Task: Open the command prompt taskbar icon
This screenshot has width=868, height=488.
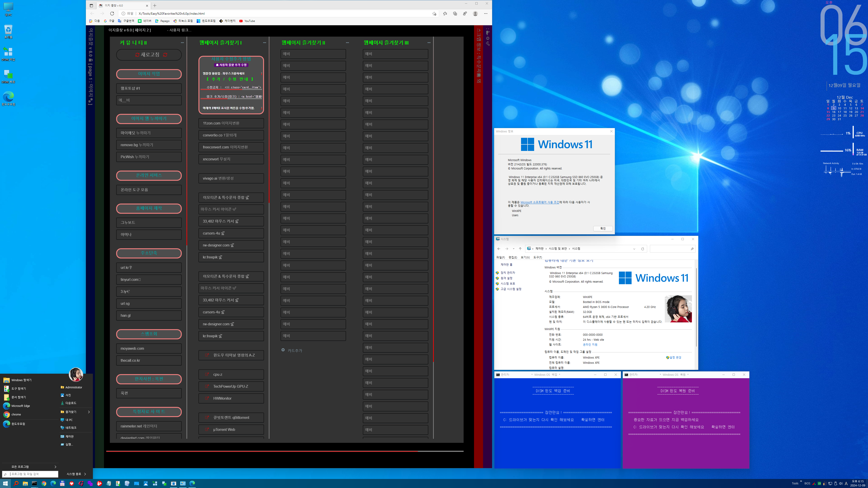Action: pos(34,483)
